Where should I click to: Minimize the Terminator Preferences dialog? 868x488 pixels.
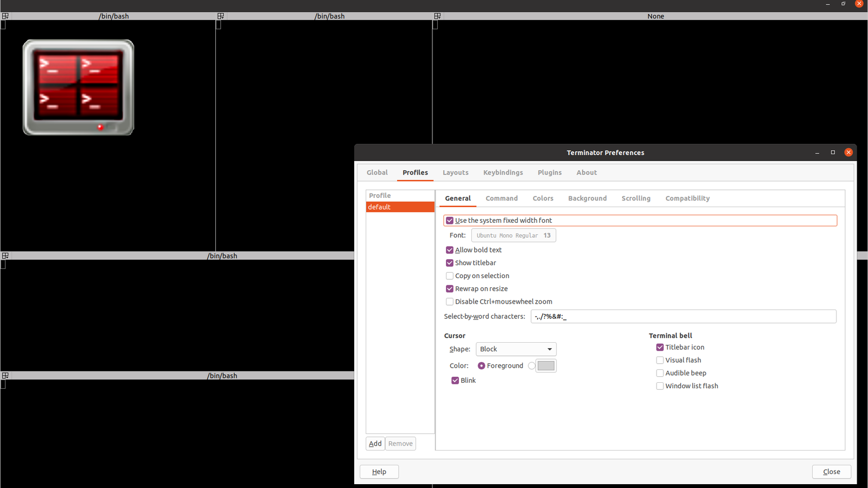817,152
